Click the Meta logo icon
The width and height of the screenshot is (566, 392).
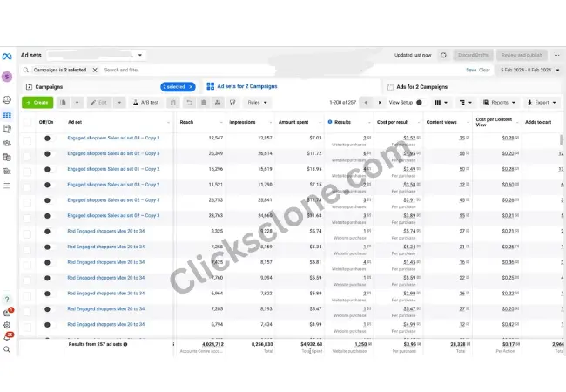point(7,55)
